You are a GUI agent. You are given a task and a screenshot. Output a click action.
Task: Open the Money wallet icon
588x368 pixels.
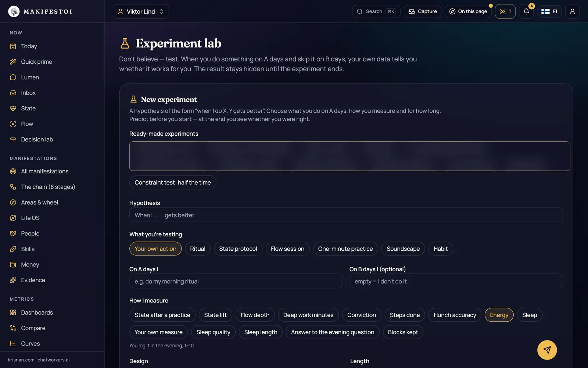[13, 265]
